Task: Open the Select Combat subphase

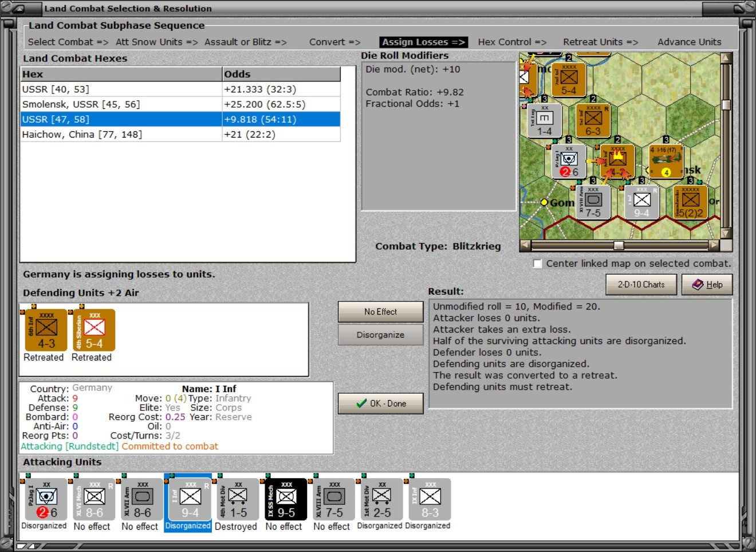Action: [68, 42]
